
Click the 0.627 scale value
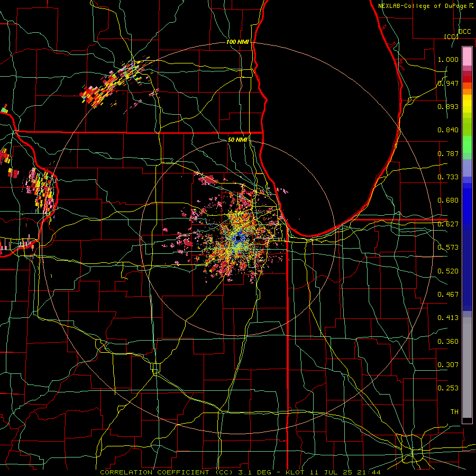point(448,224)
